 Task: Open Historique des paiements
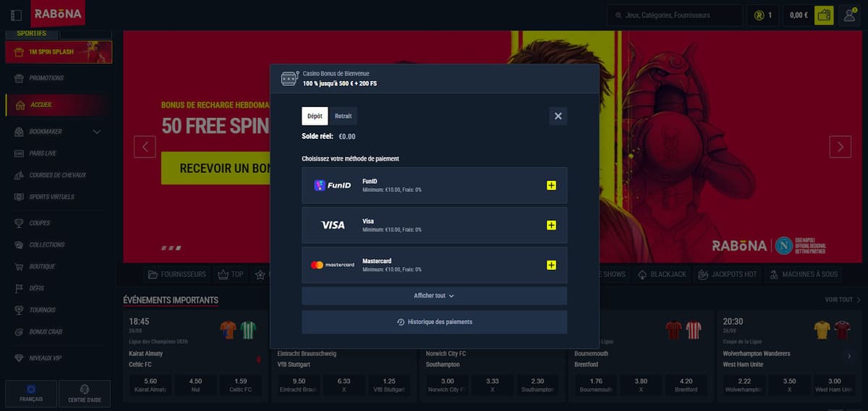pos(434,322)
